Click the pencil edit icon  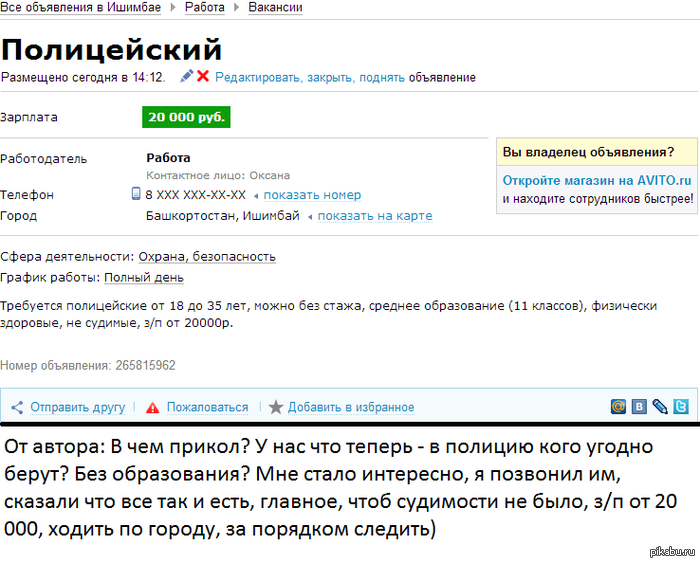(x=186, y=76)
